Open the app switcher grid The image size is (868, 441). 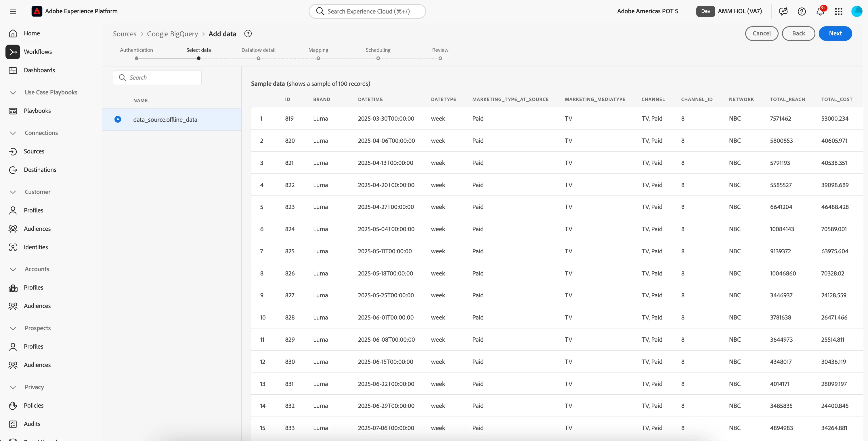pos(839,12)
